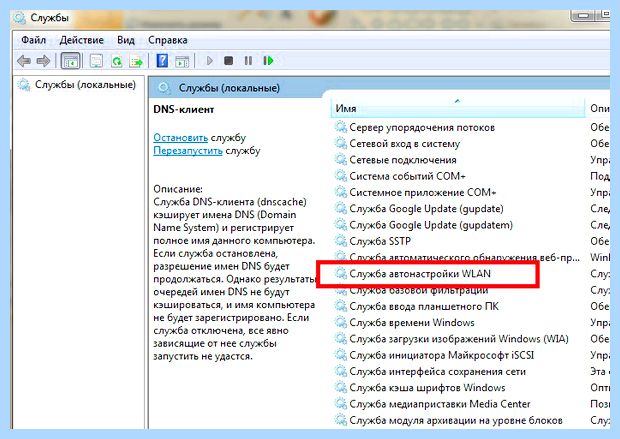Open the Действие menu

pos(82,40)
